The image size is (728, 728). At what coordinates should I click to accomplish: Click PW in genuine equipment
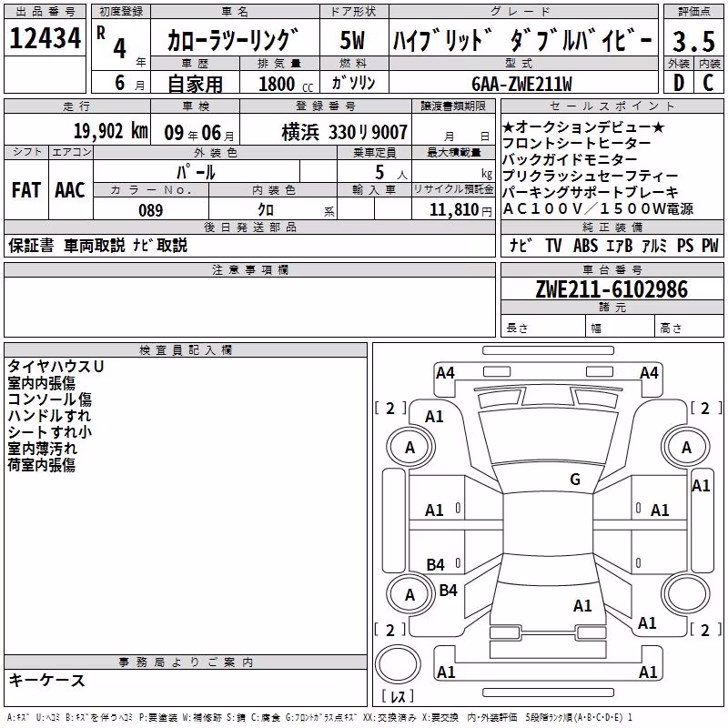(710, 245)
